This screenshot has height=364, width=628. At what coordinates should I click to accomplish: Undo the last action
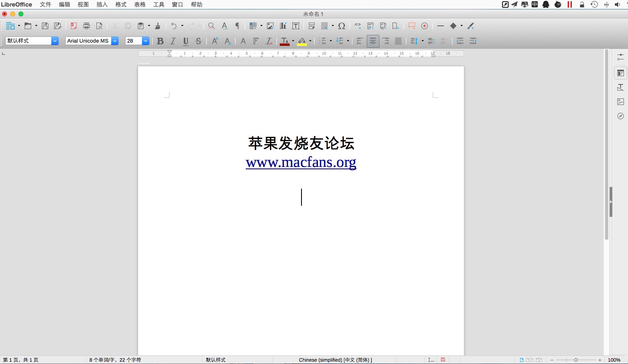click(x=174, y=26)
